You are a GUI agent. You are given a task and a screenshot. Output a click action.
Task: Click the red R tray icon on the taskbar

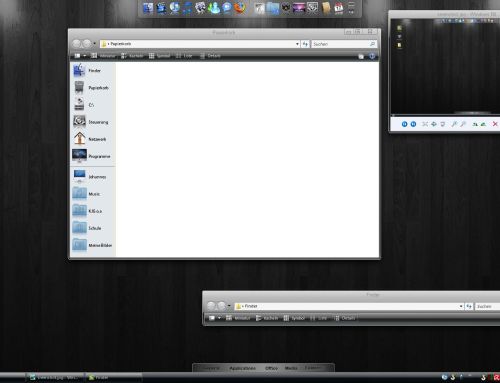tap(496, 377)
